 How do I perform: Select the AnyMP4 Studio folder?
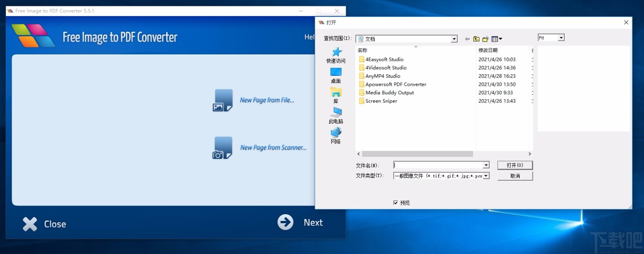point(380,76)
